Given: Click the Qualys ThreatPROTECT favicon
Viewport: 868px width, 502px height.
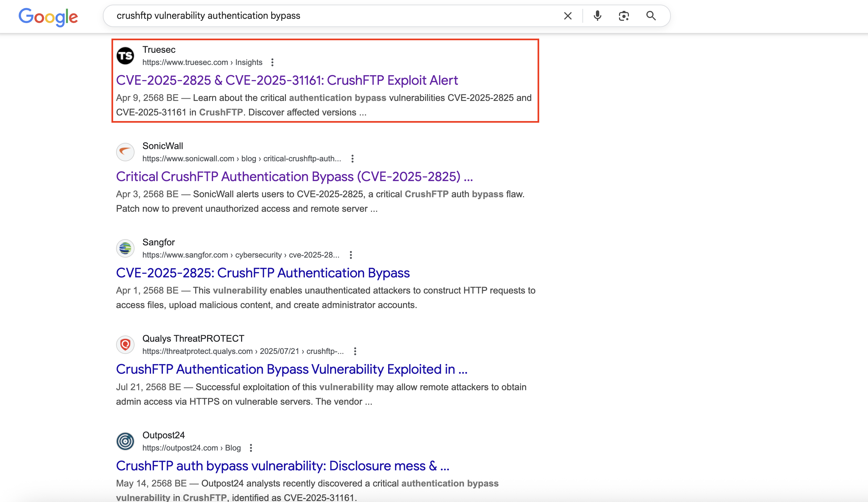Looking at the screenshot, I should [125, 345].
